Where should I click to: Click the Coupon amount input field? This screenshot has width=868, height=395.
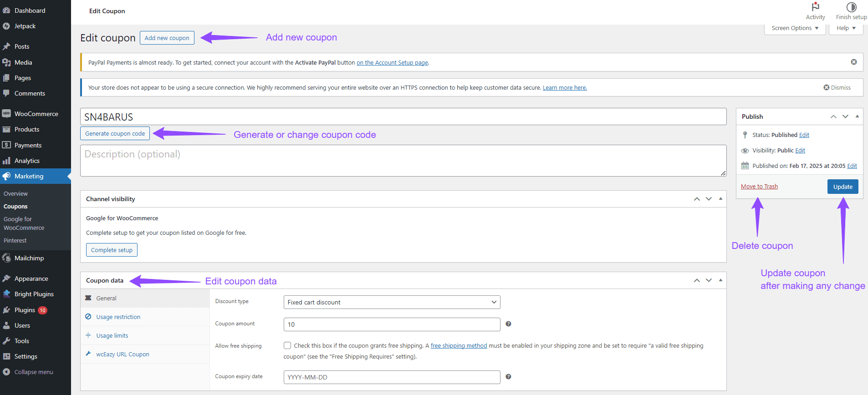[x=392, y=324]
